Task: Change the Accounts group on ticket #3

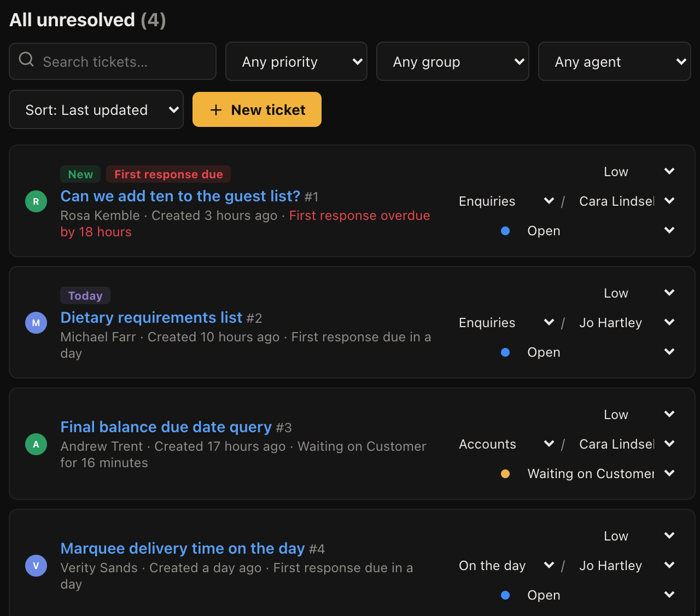Action: (506, 444)
